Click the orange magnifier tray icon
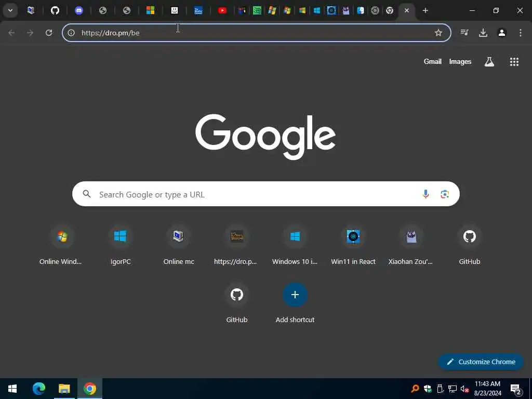This screenshot has height=399, width=532. 415,389
